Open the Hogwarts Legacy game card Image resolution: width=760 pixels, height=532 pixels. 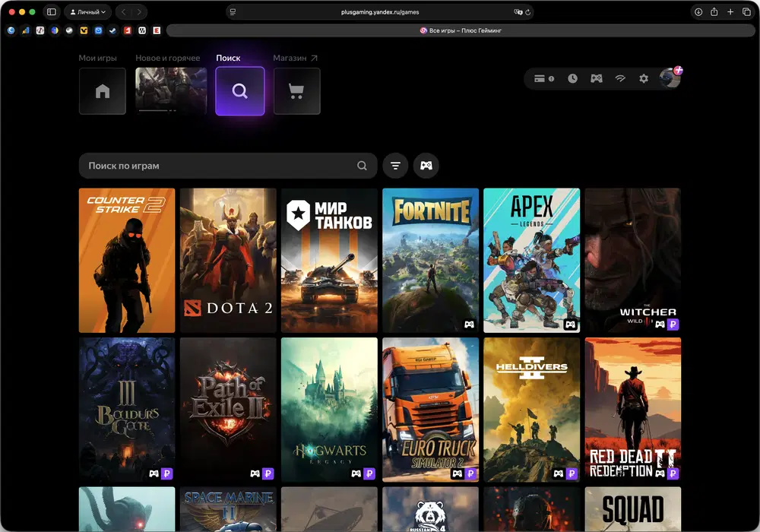tap(329, 410)
